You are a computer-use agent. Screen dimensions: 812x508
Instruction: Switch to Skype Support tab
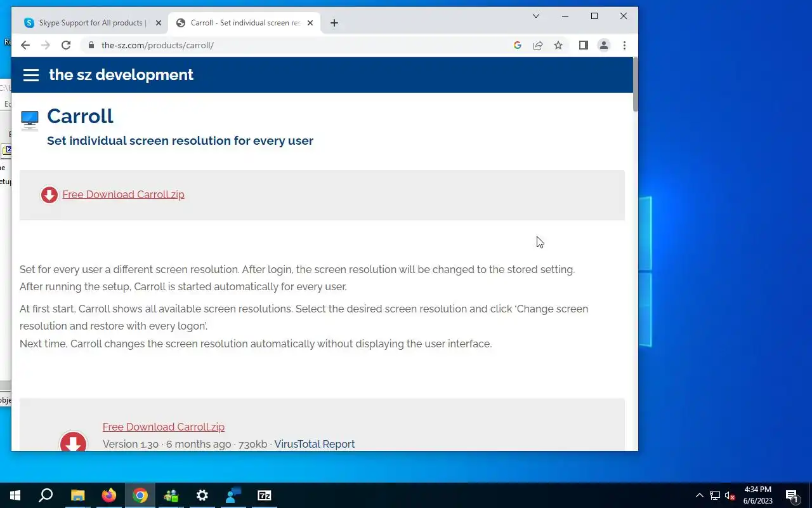tap(91, 23)
